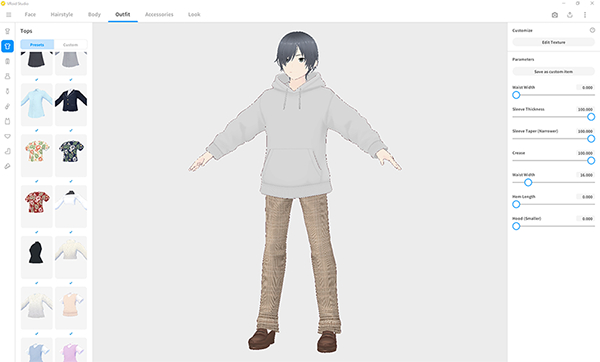
Task: Choose the red floral shirt preset
Action: pos(37,206)
